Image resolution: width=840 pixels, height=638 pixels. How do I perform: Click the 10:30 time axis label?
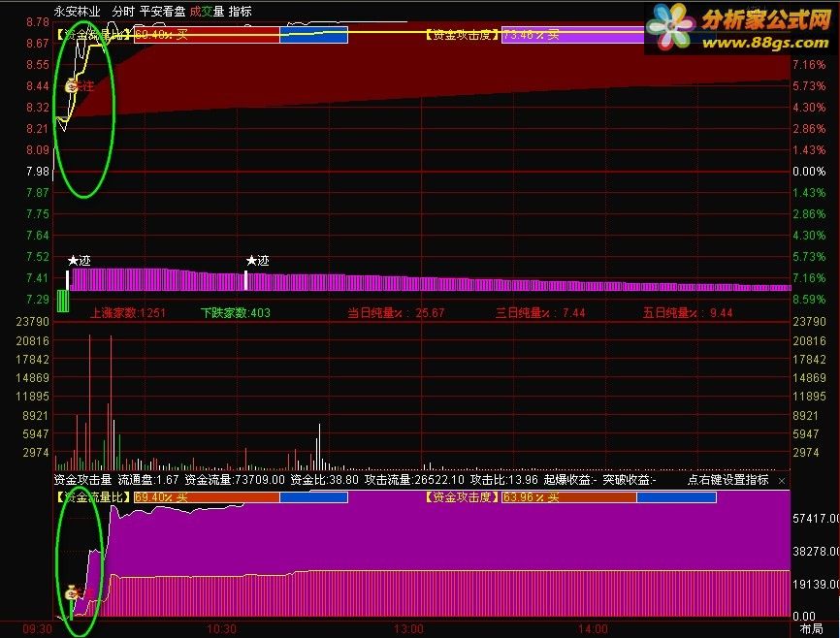pos(221,629)
